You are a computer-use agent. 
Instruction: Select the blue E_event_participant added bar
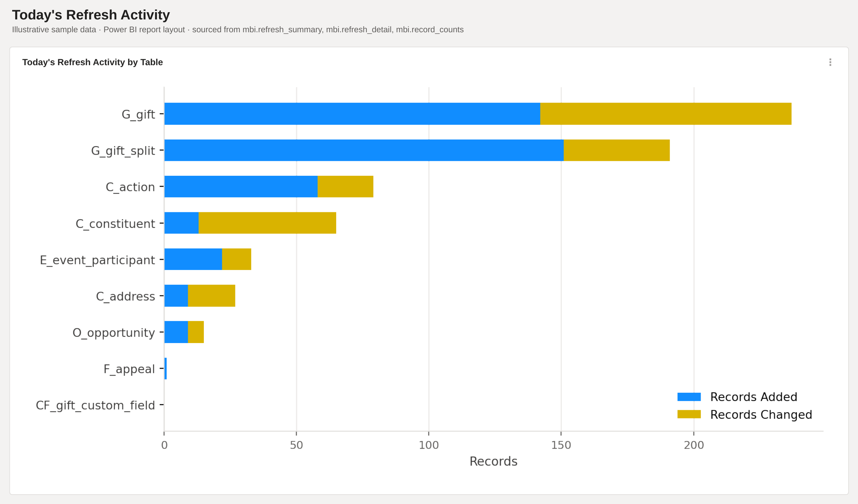(x=193, y=259)
